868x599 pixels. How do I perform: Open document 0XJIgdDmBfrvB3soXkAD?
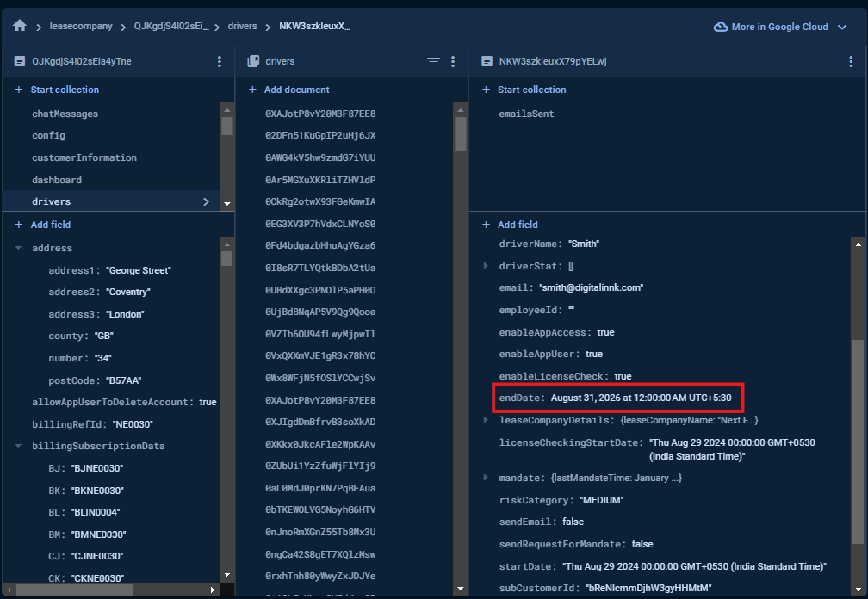pos(320,422)
